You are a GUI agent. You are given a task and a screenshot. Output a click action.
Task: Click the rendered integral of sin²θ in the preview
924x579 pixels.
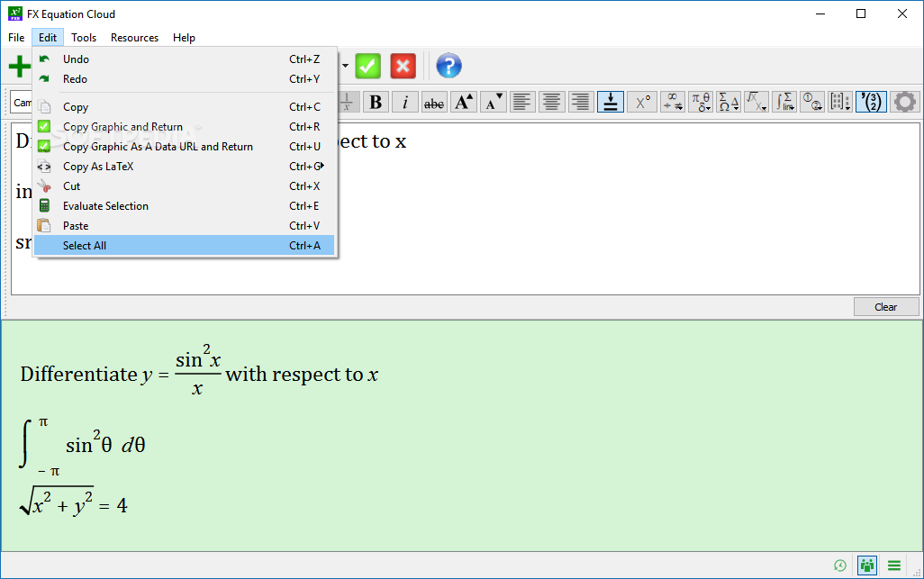tap(83, 446)
